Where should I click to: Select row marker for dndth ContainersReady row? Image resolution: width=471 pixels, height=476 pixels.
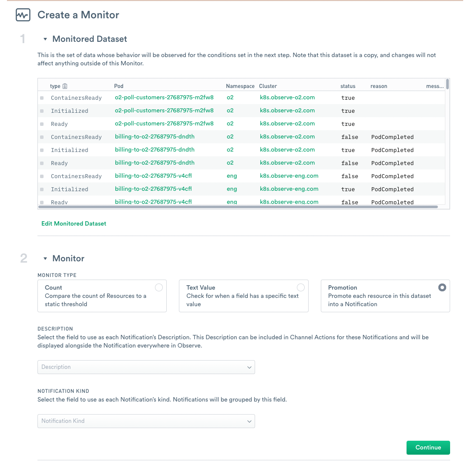click(x=42, y=137)
